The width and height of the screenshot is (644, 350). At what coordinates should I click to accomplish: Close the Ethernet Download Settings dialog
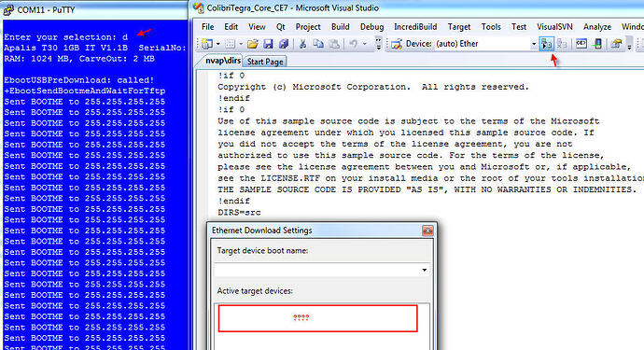click(427, 231)
